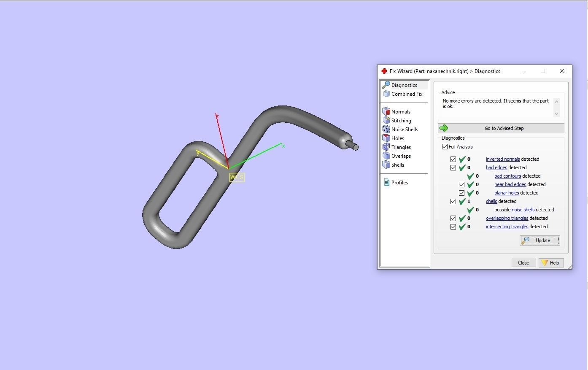The height and width of the screenshot is (370, 588).
Task: Click the Combined Fix cube icon
Action: 386,94
